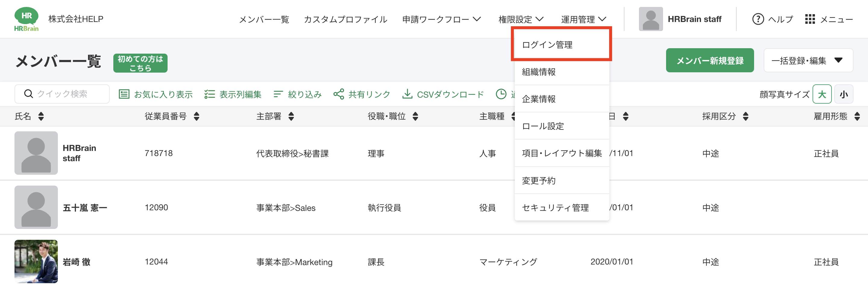
Task: Click the 共有リンク share icon
Action: point(338,94)
